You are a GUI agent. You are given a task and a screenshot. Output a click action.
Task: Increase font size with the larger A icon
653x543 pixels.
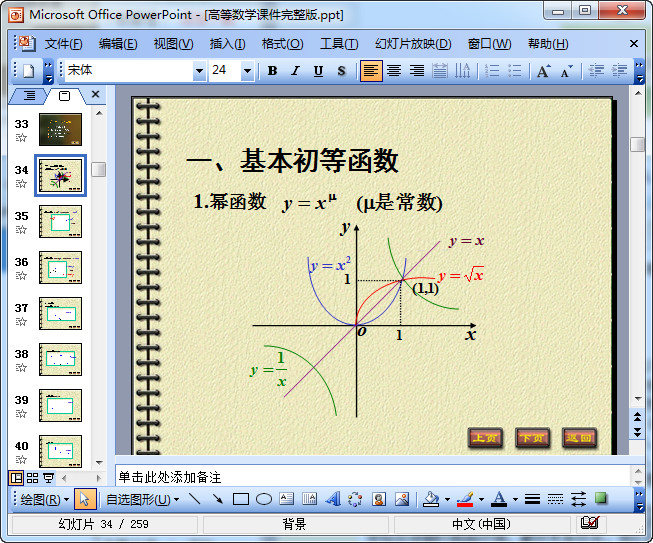[x=543, y=71]
